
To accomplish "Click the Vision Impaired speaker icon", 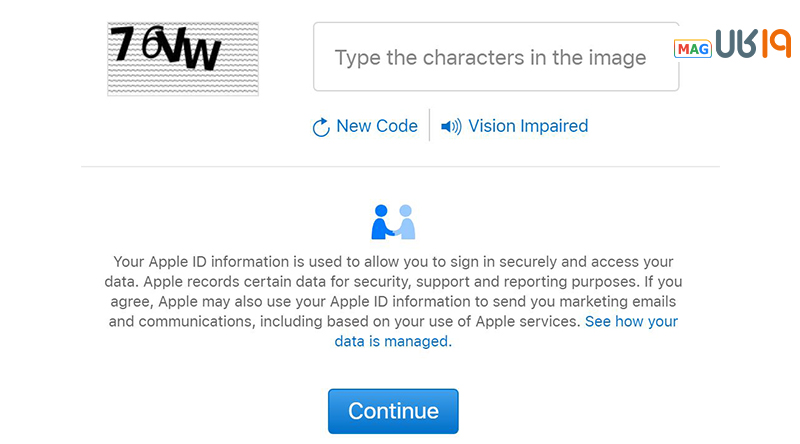I will [x=451, y=127].
